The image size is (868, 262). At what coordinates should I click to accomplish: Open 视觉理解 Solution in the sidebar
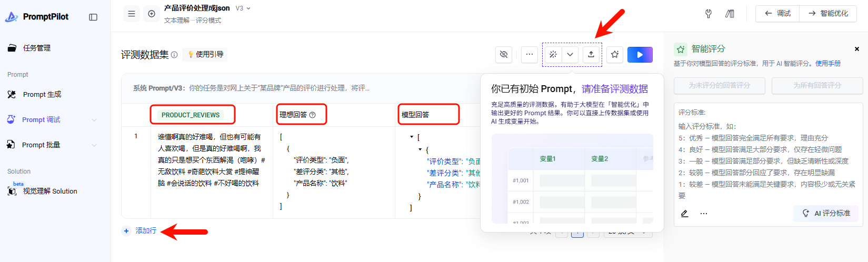click(50, 191)
